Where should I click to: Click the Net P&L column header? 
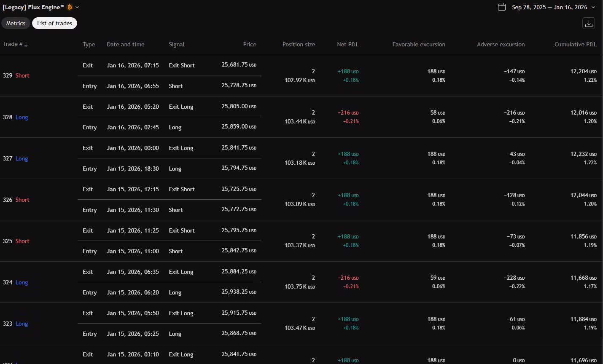(347, 44)
